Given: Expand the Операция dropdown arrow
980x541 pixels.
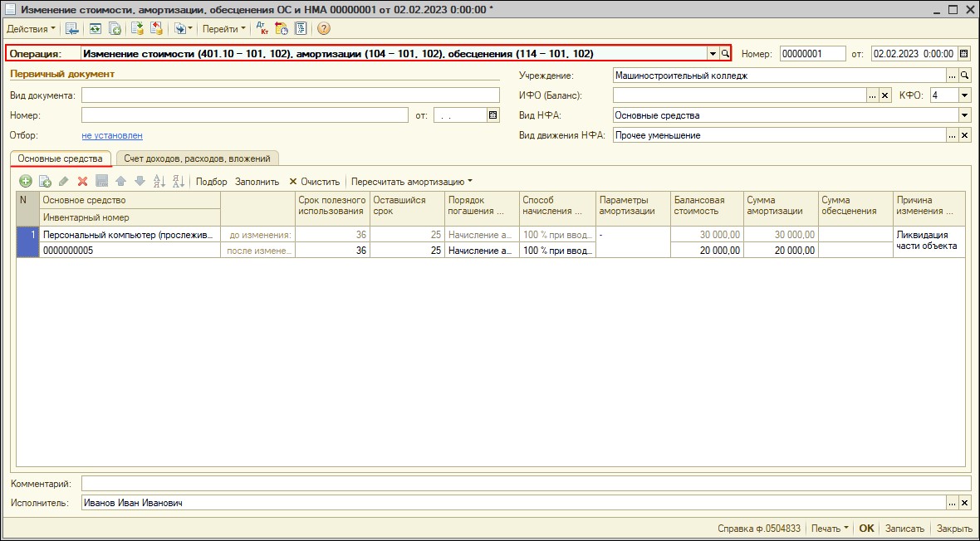Looking at the screenshot, I should (713, 54).
